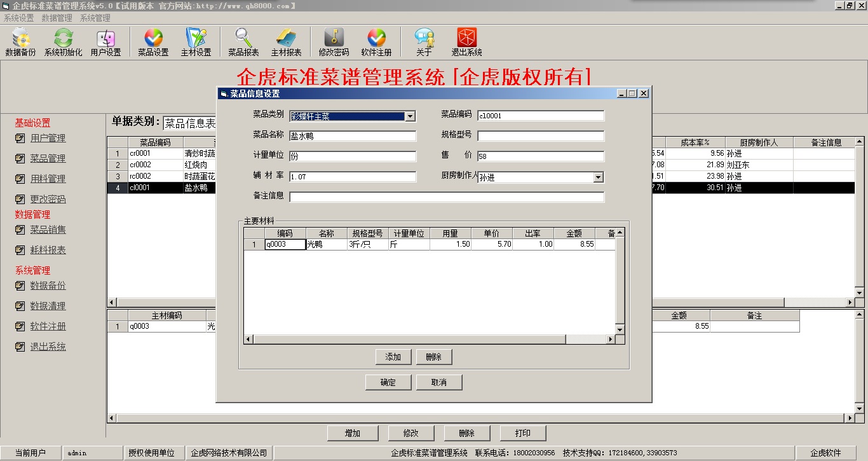This screenshot has width=868, height=461.
Task: Select the 3斤/只 cell in material grid
Action: click(x=368, y=244)
